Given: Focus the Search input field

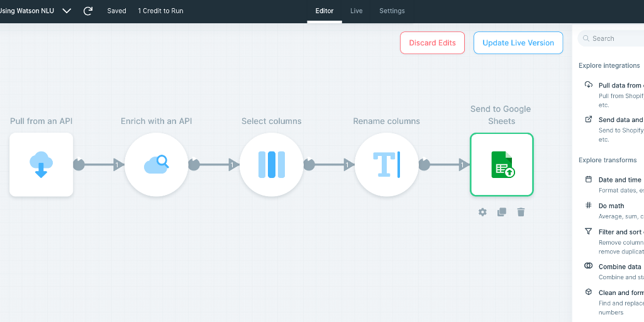Looking at the screenshot, I should [613, 38].
